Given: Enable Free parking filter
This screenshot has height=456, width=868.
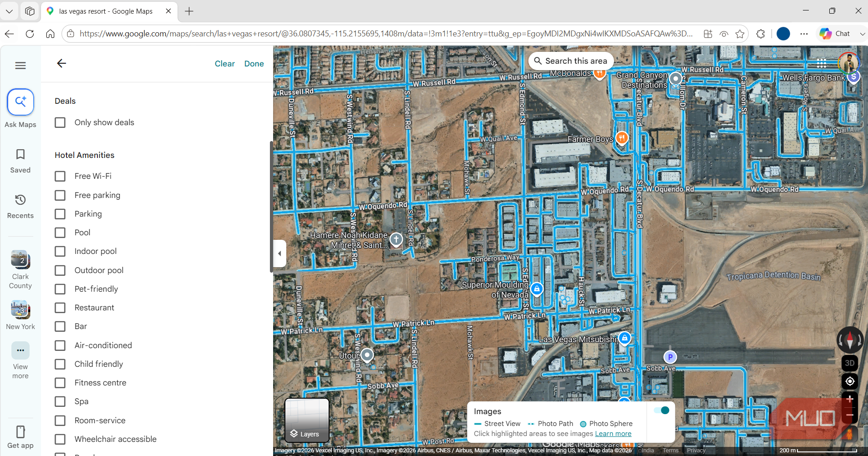Looking at the screenshot, I should (x=60, y=195).
